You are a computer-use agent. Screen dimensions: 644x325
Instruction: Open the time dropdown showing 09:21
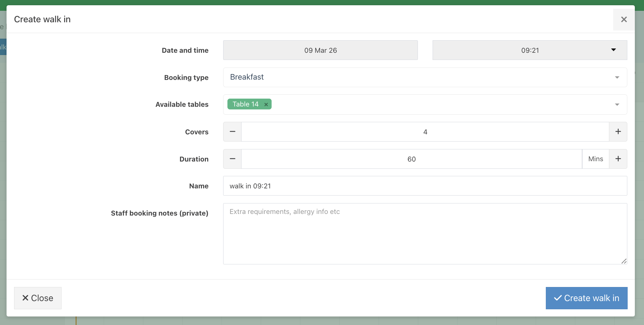pyautogui.click(x=530, y=50)
